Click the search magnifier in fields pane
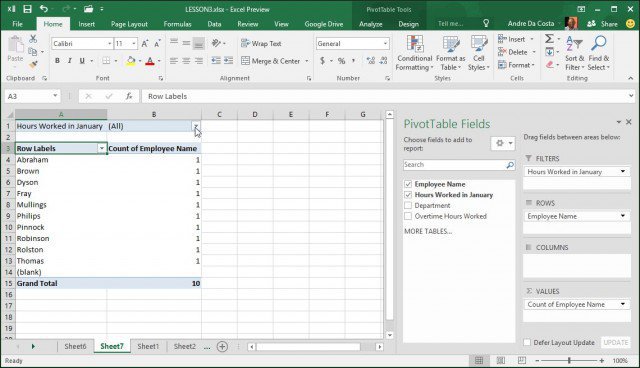Viewport: 640px width, 368px height. [x=510, y=165]
